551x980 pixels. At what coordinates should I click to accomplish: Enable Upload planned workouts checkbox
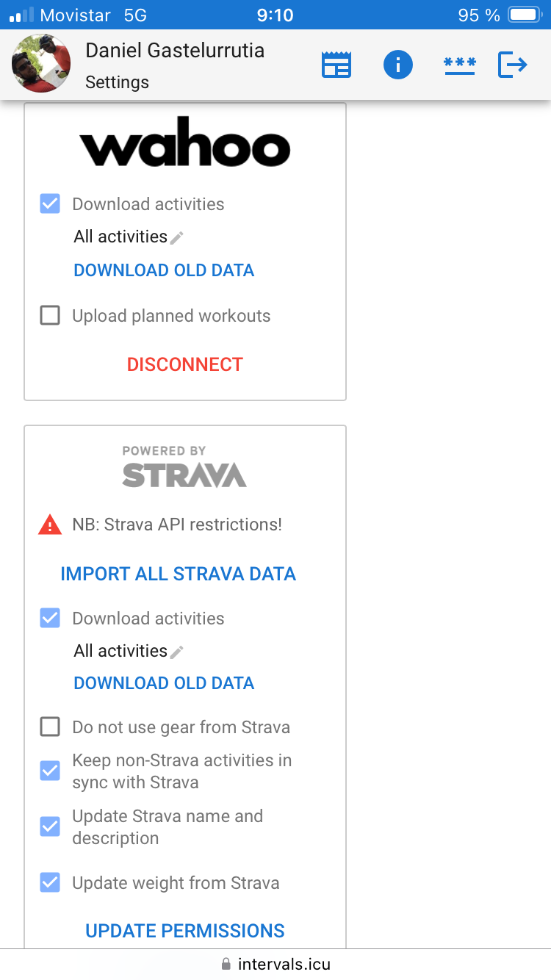pos(50,316)
